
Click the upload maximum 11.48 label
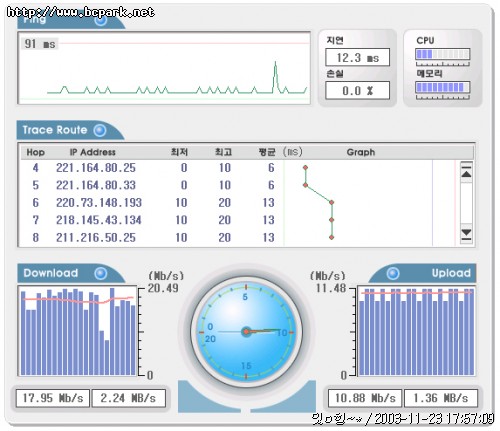(331, 288)
